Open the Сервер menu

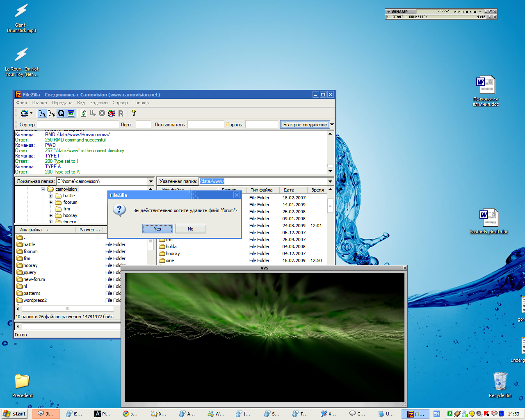click(120, 103)
